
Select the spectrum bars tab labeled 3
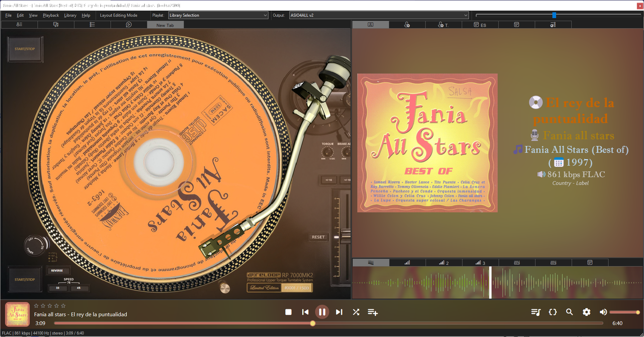[480, 262]
